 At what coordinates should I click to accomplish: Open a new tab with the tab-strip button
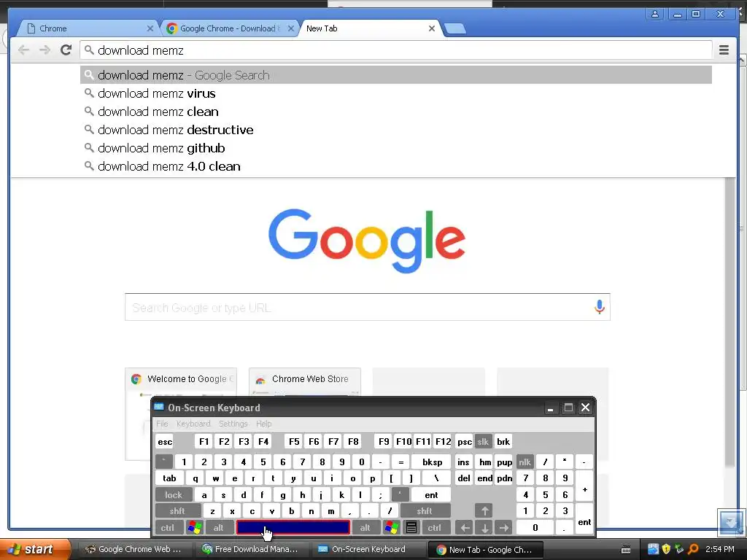click(455, 28)
